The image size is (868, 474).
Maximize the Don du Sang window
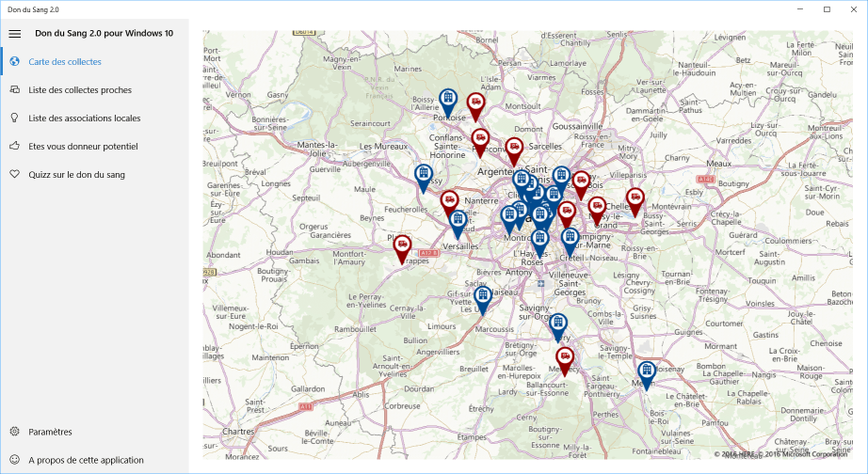(827, 9)
